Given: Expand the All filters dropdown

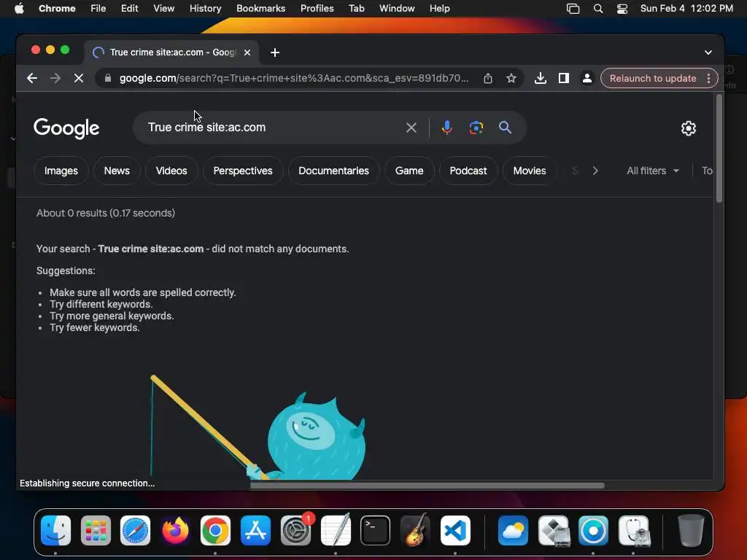Looking at the screenshot, I should [x=653, y=171].
